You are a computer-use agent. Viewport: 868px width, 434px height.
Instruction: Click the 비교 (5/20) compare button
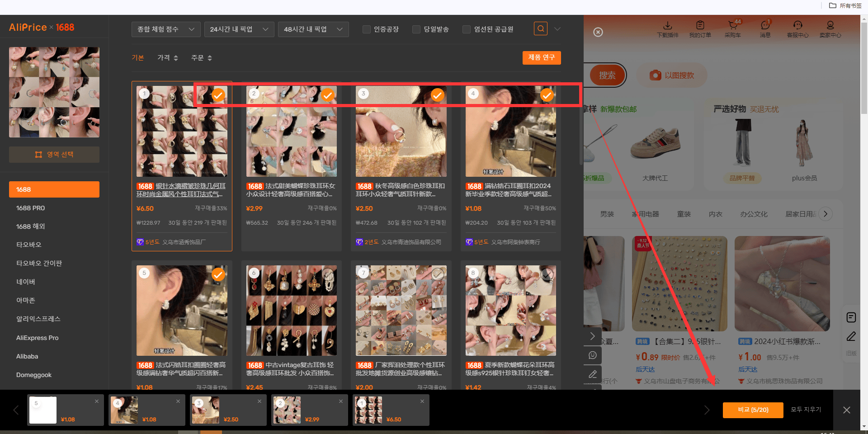pos(753,410)
